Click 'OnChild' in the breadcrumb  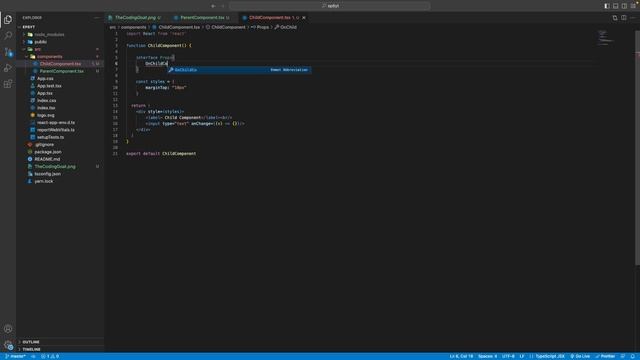pyautogui.click(x=288, y=27)
